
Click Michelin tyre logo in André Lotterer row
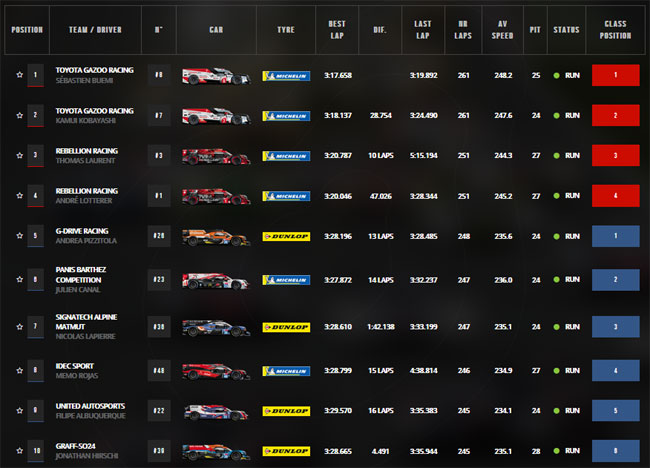[286, 196]
